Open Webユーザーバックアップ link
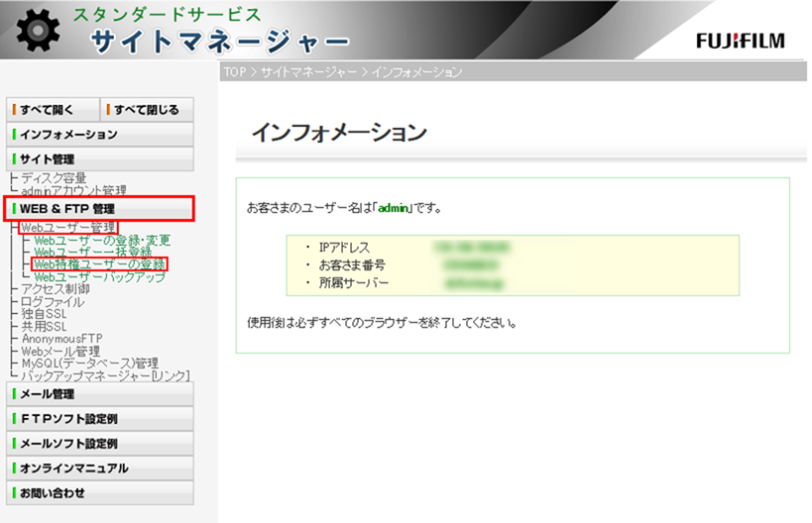The image size is (812, 523). point(99,277)
